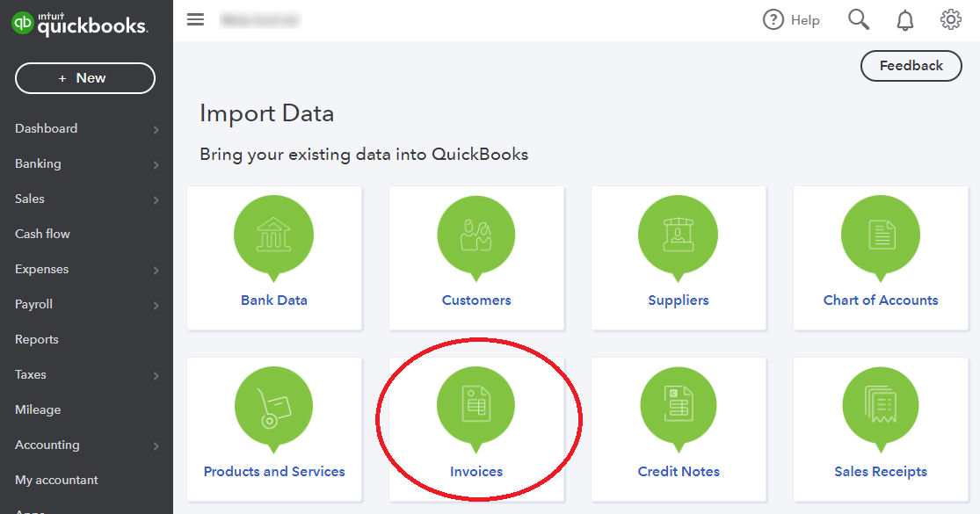
Task: Open the search magnifier icon
Action: (859, 20)
